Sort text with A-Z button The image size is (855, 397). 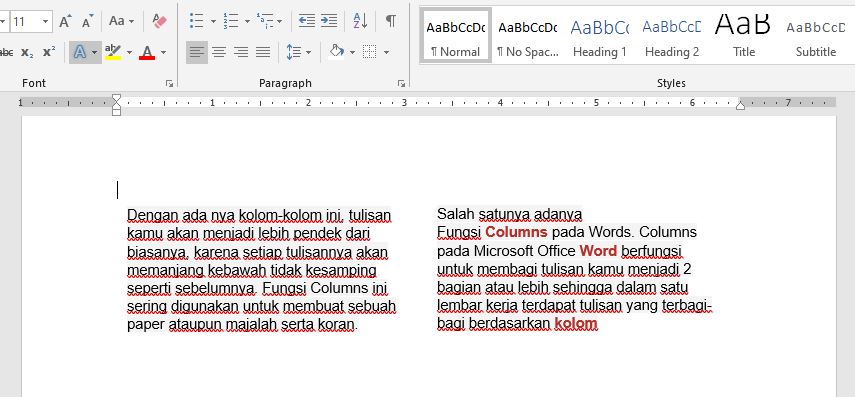click(360, 21)
